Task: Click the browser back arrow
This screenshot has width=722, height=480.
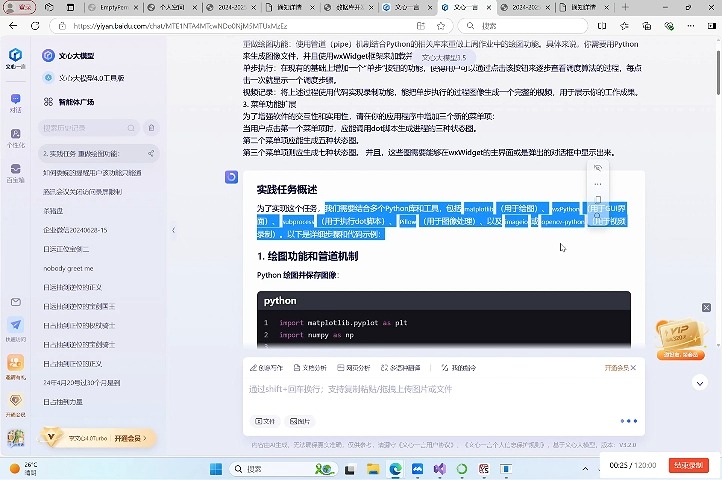Action: (13, 26)
